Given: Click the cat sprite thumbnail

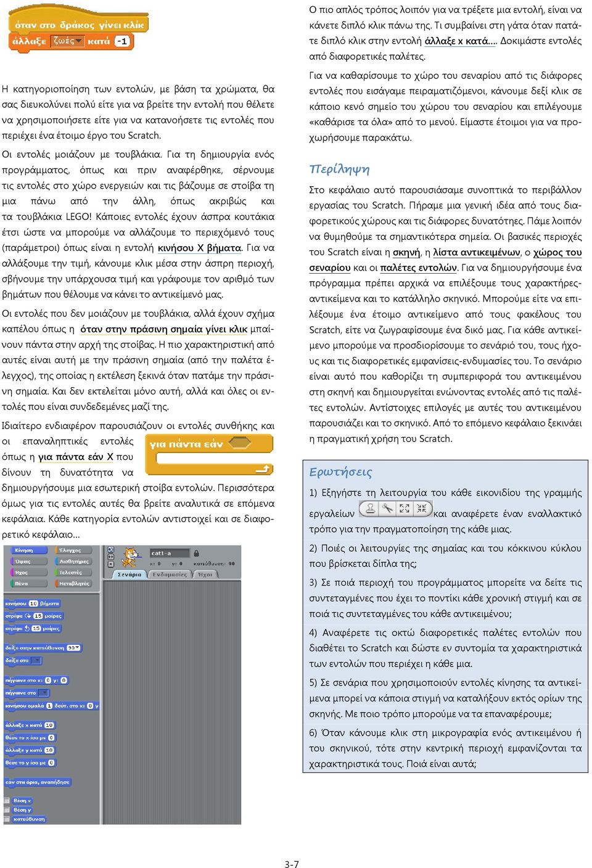Looking at the screenshot, I should click(x=129, y=557).
